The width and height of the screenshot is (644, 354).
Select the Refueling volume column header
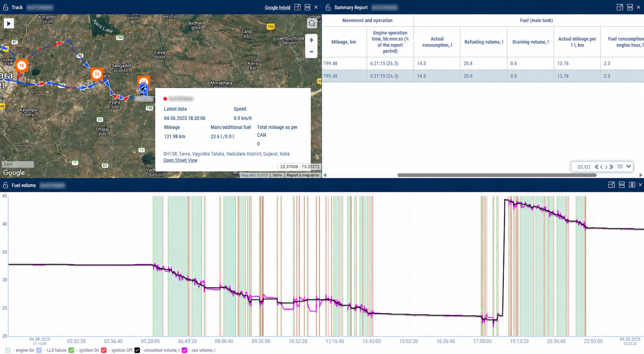pyautogui.click(x=483, y=42)
